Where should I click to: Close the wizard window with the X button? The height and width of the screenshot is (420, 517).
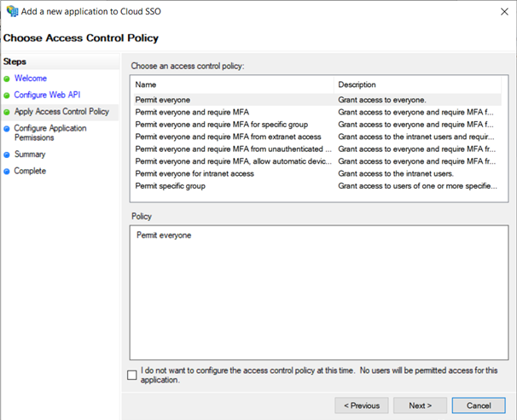coord(500,11)
